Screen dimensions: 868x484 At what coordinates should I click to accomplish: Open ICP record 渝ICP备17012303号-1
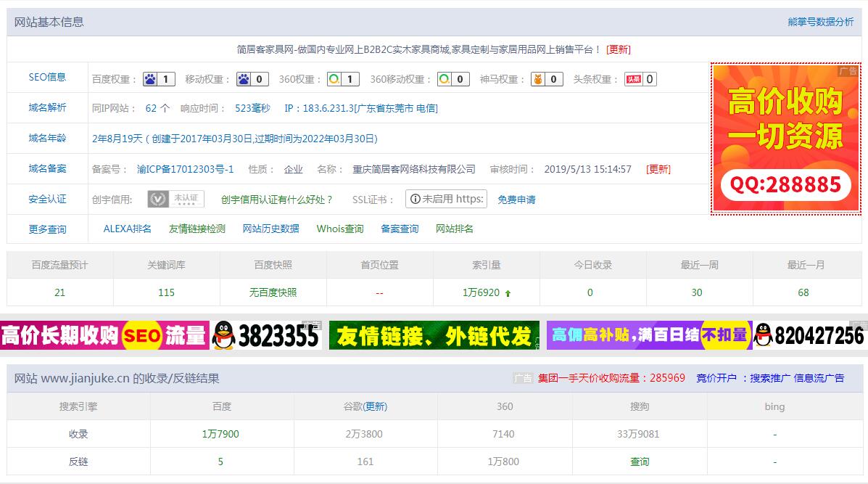[186, 169]
